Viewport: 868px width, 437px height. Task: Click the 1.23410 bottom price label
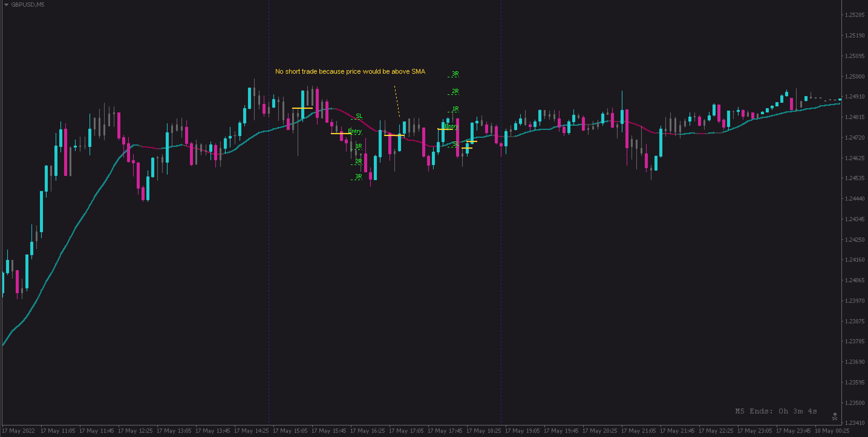click(854, 422)
